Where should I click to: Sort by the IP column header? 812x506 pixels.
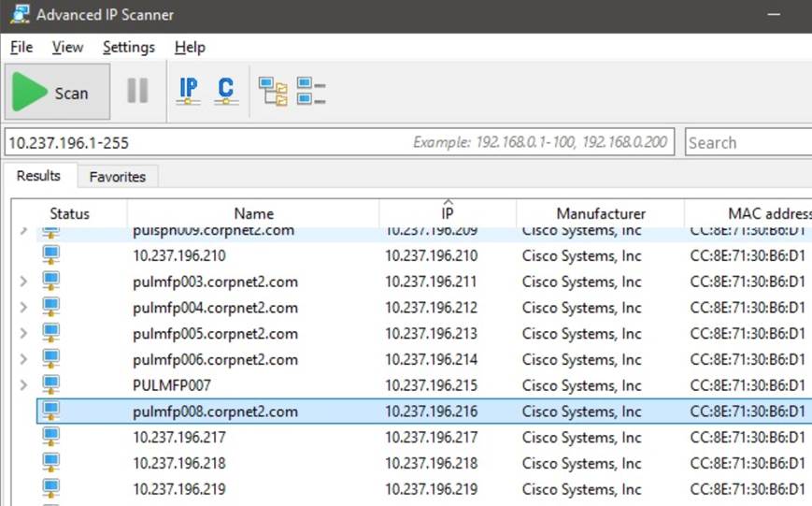coord(448,213)
